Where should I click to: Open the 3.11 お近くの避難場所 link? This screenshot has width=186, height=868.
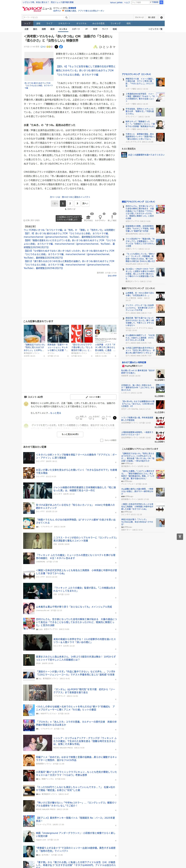(x=146, y=155)
